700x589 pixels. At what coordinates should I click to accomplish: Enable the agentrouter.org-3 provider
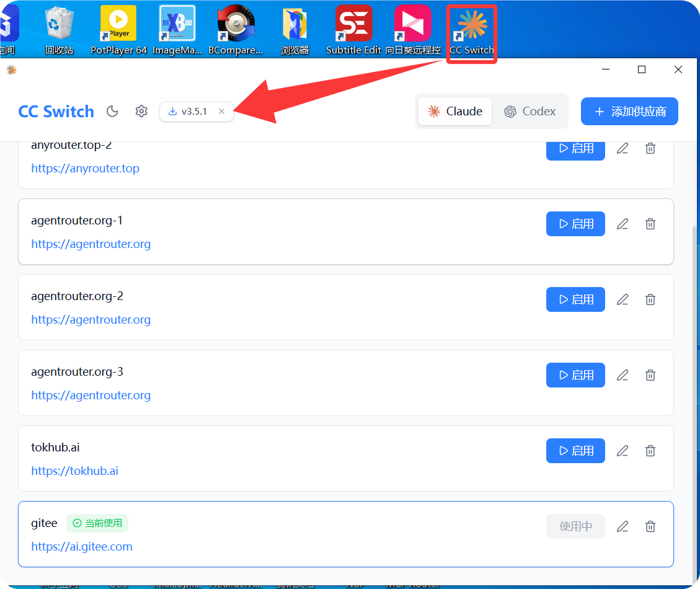pyautogui.click(x=575, y=375)
